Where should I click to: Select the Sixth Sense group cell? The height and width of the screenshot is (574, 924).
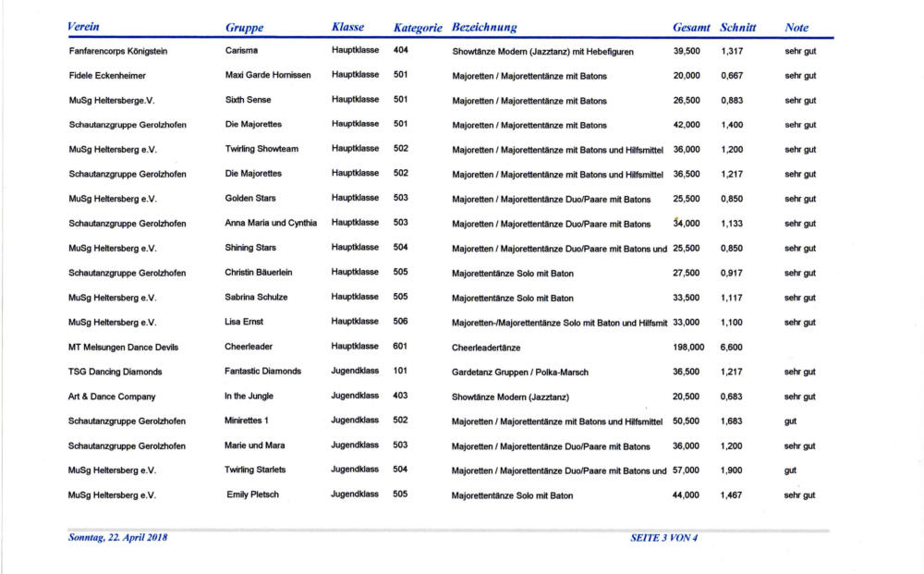point(248,100)
